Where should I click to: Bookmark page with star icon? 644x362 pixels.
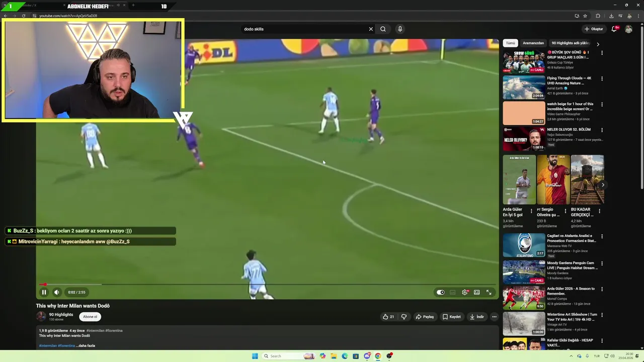[585, 16]
